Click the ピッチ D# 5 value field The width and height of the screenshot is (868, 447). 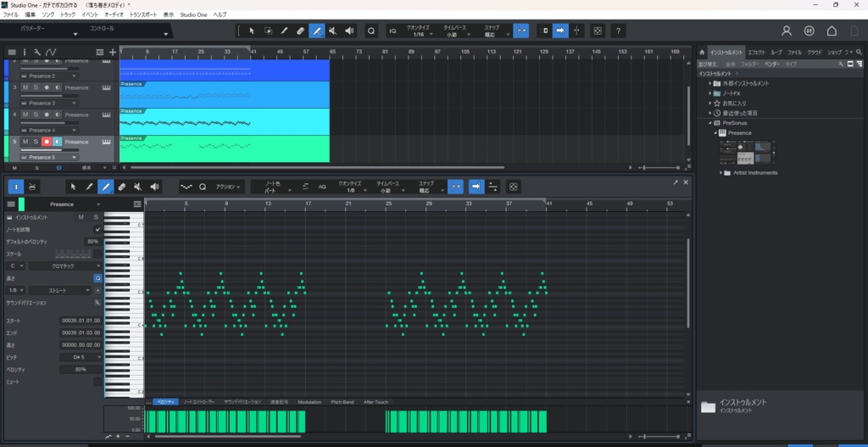coord(81,357)
